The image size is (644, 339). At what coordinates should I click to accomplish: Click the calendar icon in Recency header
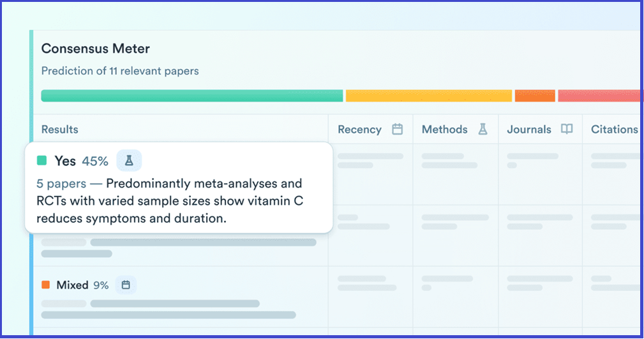[397, 130]
